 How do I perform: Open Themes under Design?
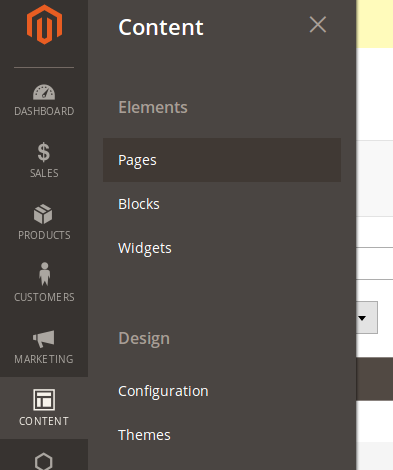point(144,435)
